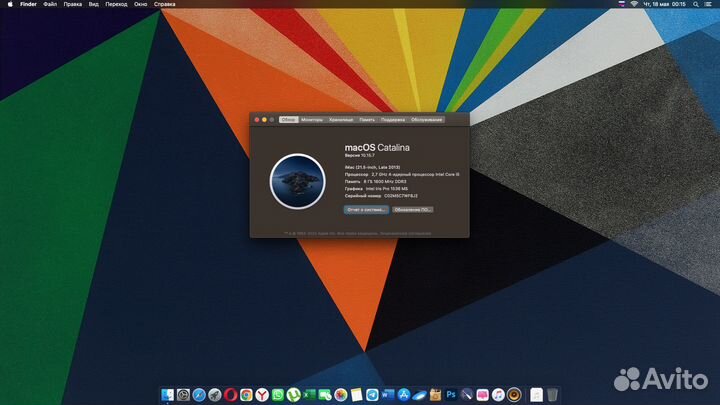The height and width of the screenshot is (405, 720).
Task: Click the macOS Catalina island image
Action: pos(298,181)
